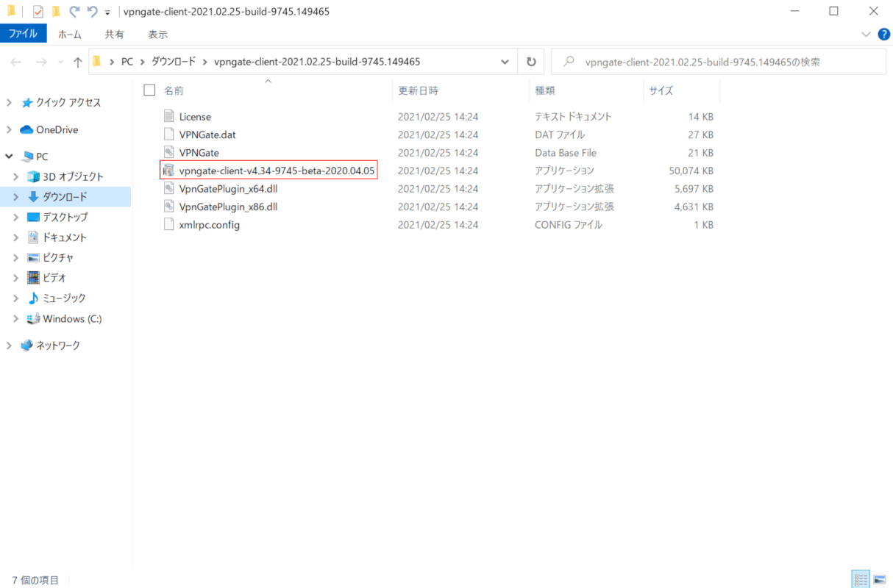Click the vpngate-client installer application icon
The image size is (893, 588).
pos(168,171)
